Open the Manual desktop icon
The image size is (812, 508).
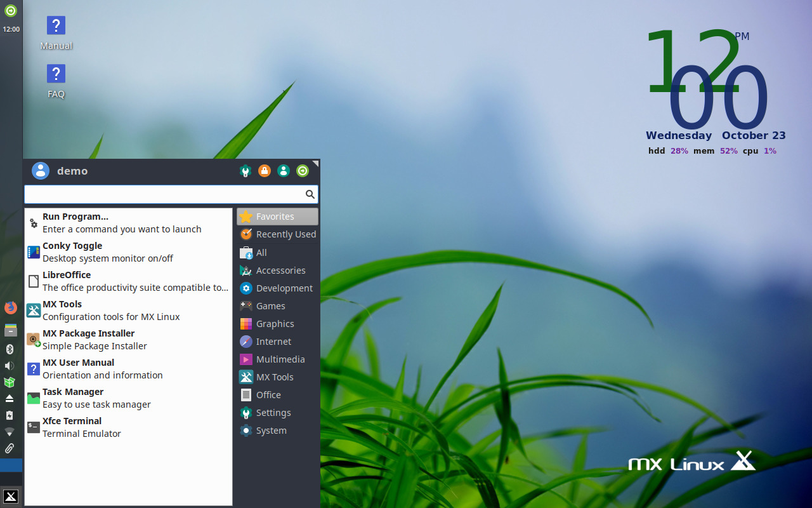[x=56, y=33]
